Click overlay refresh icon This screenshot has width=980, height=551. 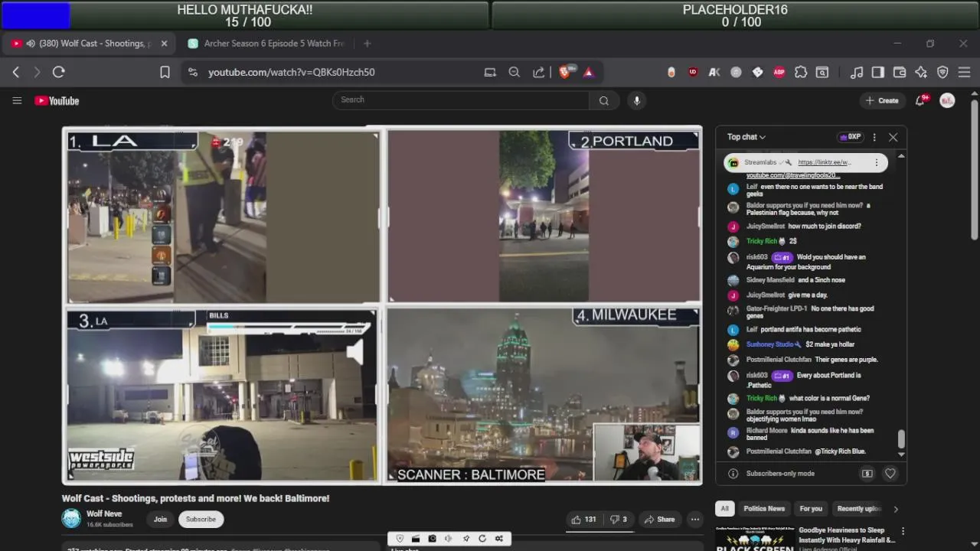[x=482, y=539]
